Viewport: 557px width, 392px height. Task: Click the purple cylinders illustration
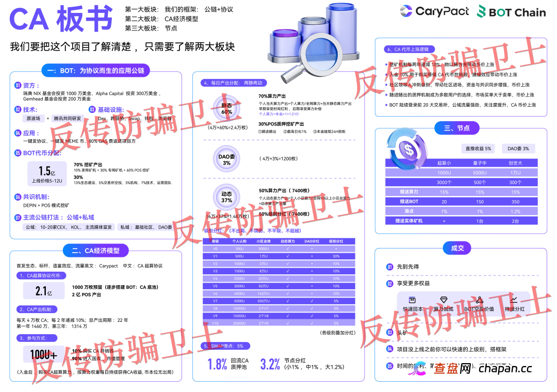point(314,34)
